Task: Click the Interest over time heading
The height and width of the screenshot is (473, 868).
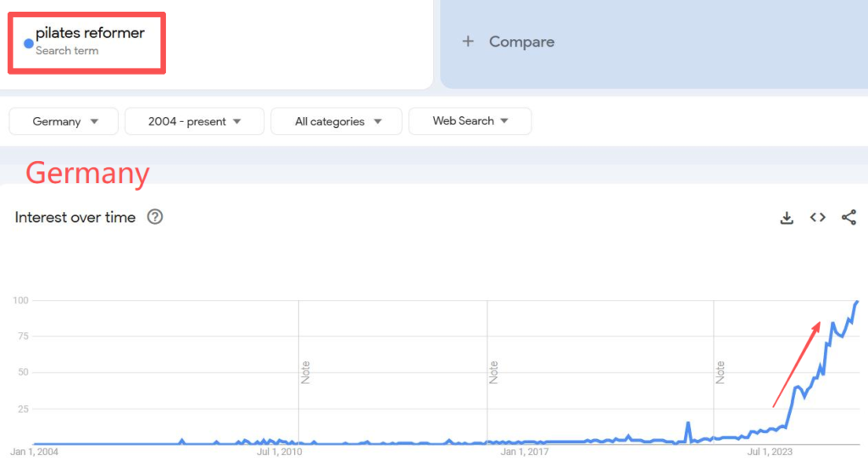Action: click(75, 217)
